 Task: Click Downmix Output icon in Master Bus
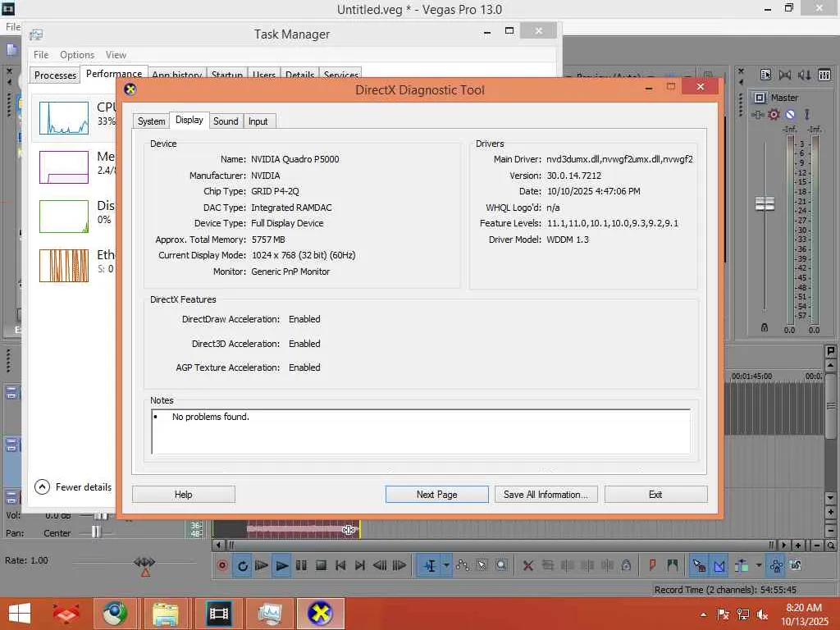785,75
